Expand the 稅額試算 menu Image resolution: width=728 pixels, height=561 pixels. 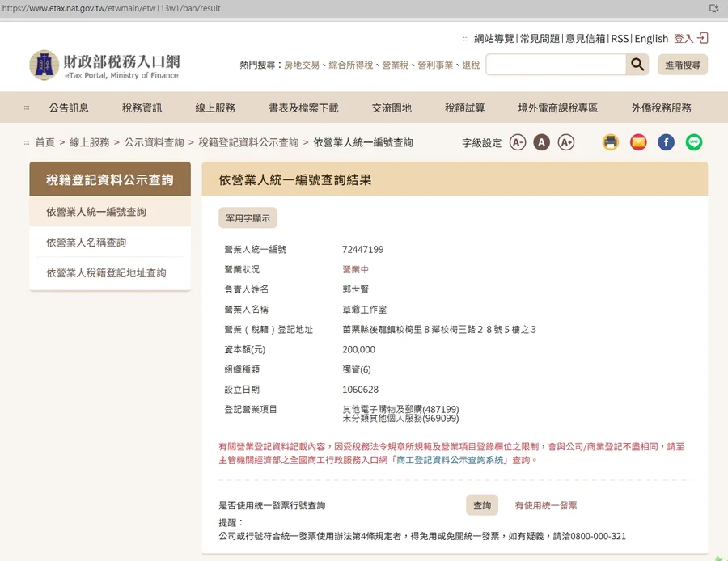coord(465,108)
